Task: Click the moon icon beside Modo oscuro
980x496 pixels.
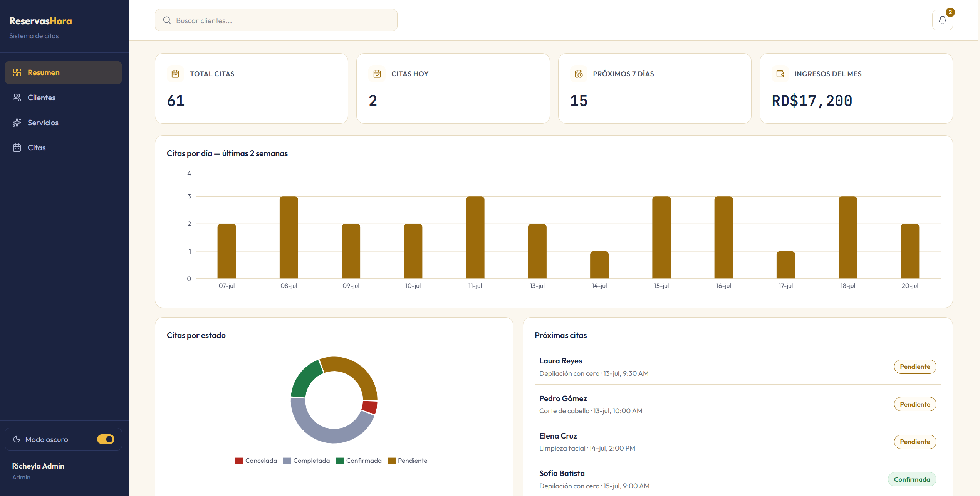Action: 17,439
